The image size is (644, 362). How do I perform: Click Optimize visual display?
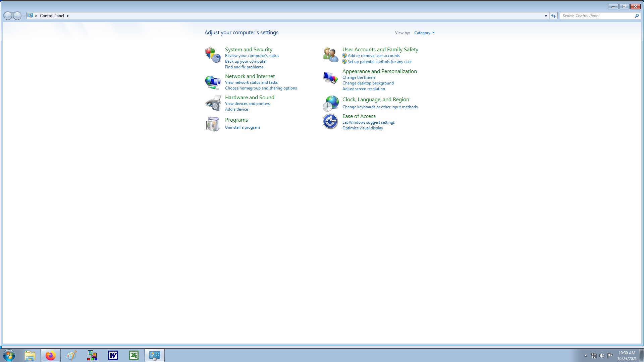[363, 128]
